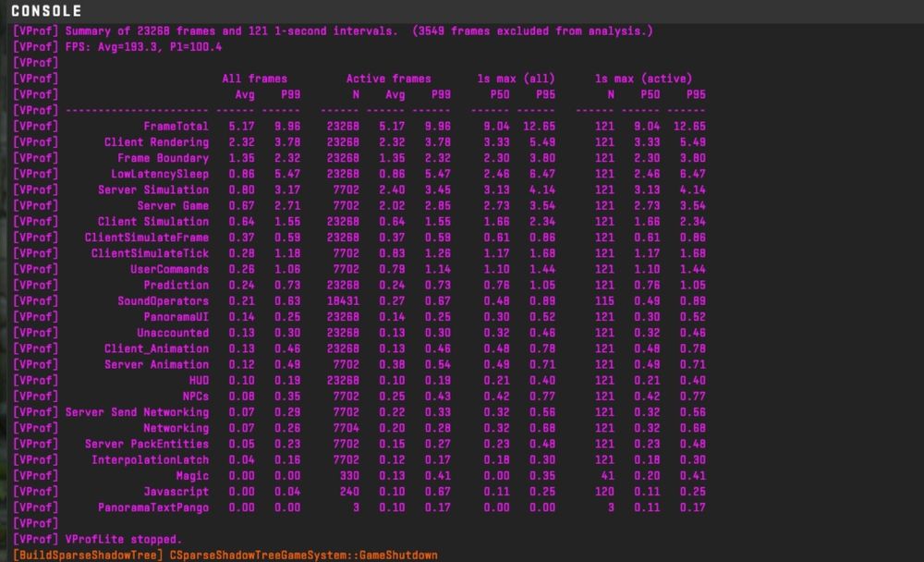The image size is (924, 562).
Task: Select the HUD row label
Action: pyautogui.click(x=199, y=382)
